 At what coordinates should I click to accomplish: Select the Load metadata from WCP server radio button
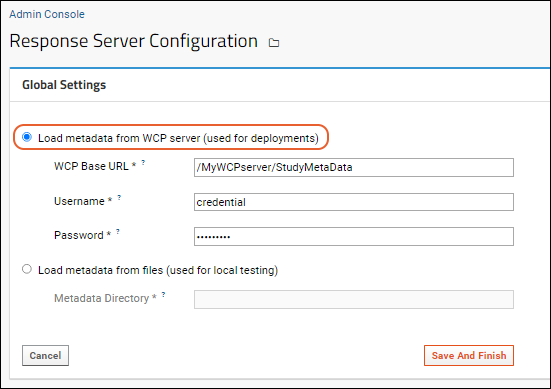pos(27,137)
